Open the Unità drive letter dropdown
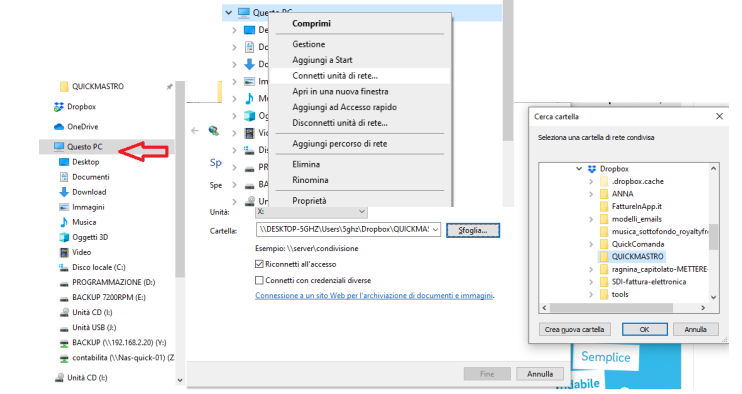Screen dimensions: 742x394 click(x=362, y=211)
